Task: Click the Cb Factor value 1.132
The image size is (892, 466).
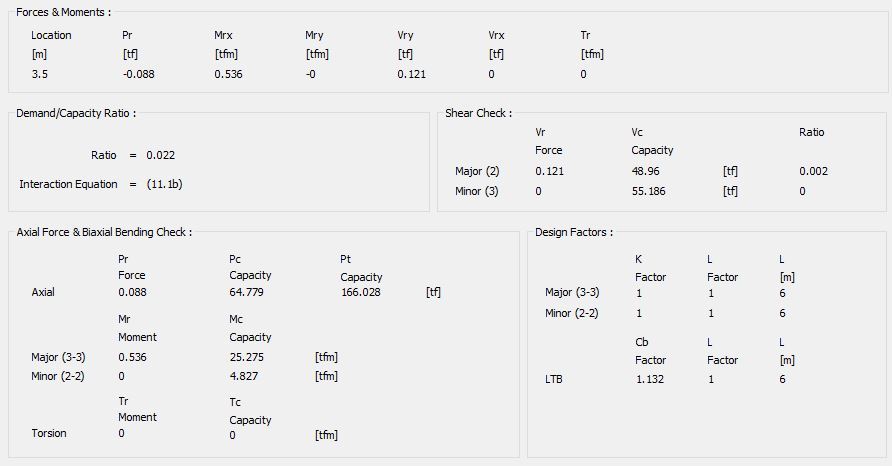Action: (649, 379)
